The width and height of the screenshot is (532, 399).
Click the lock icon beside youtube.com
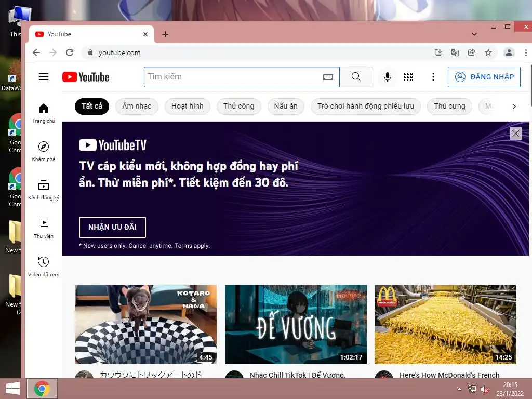coord(90,52)
